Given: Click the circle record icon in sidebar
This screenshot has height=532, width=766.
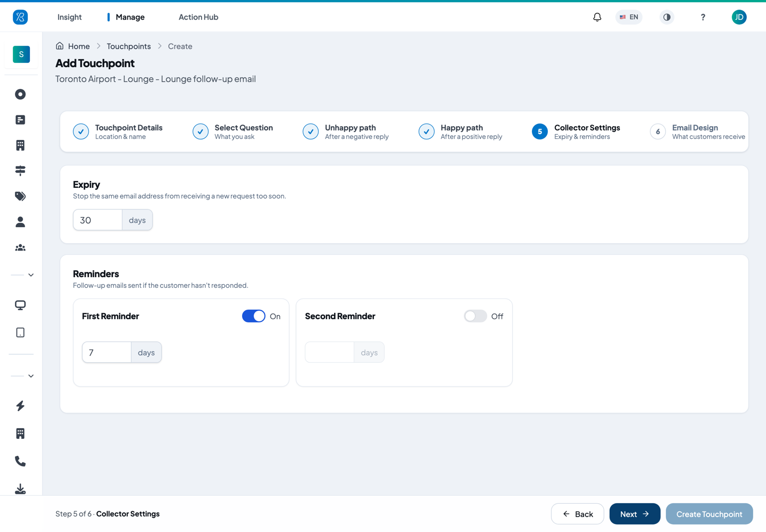Looking at the screenshot, I should 20,94.
